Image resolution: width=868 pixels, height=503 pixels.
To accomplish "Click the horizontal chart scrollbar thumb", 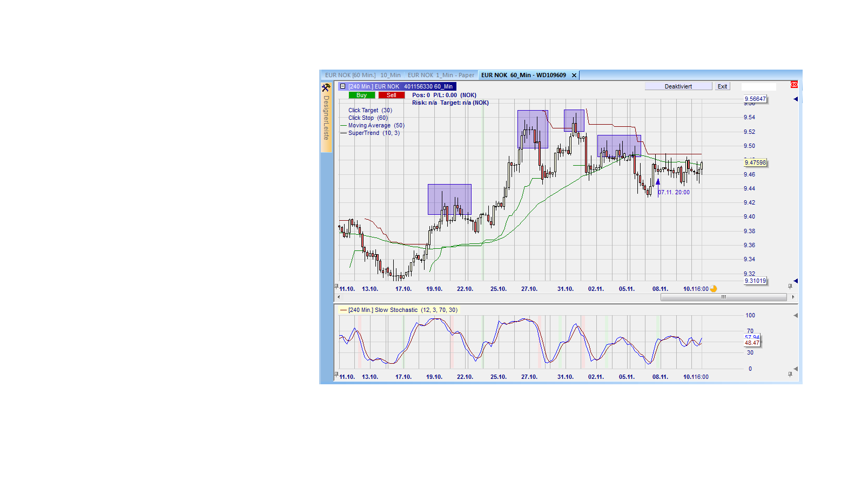I will click(723, 296).
